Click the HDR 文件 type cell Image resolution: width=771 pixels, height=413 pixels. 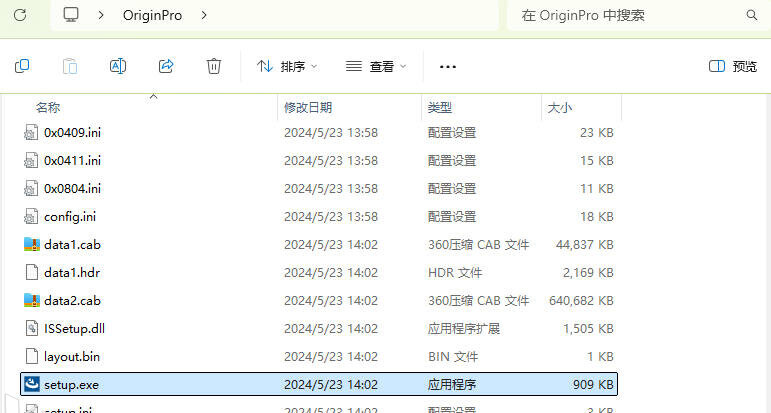(x=455, y=273)
